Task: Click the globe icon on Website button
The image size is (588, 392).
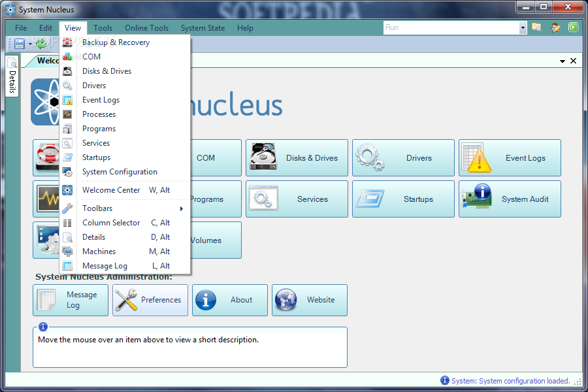Action: [x=286, y=300]
